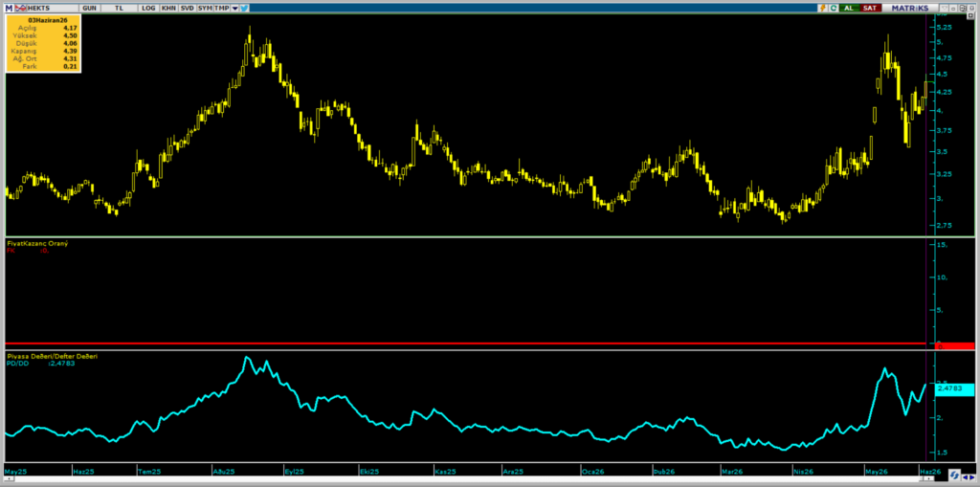Open the GUN period selector

click(x=89, y=8)
